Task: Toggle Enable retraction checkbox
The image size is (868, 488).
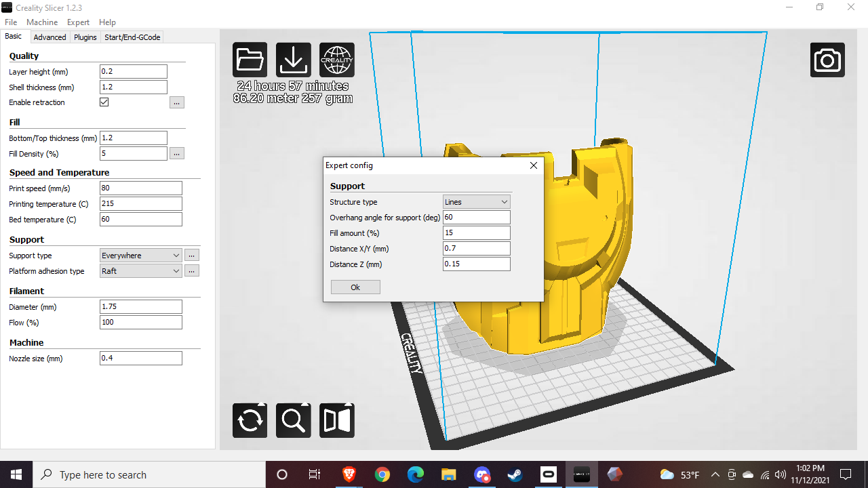Action: 104,102
